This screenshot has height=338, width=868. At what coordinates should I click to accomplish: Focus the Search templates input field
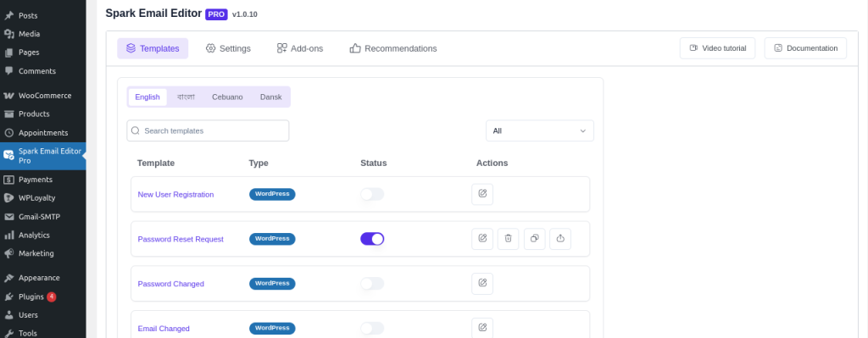(x=208, y=130)
